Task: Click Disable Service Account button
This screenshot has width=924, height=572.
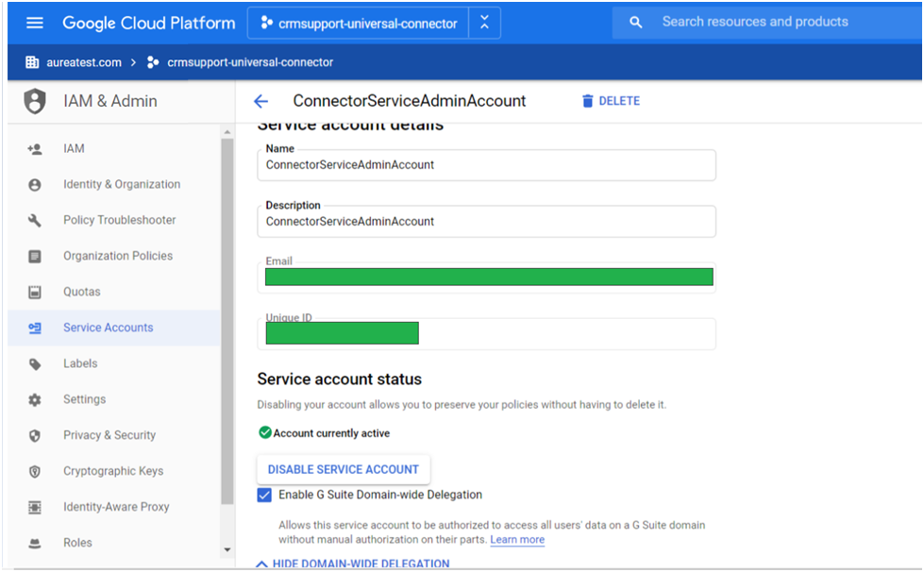Action: tap(344, 469)
